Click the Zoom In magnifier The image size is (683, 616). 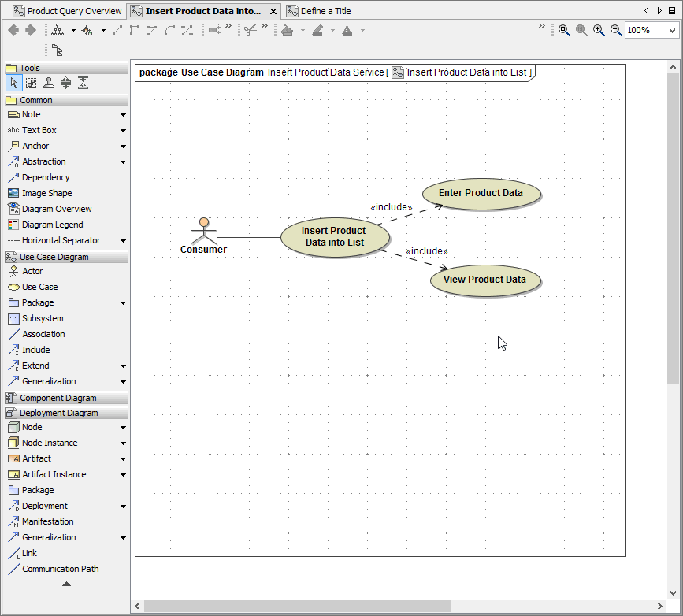click(599, 30)
